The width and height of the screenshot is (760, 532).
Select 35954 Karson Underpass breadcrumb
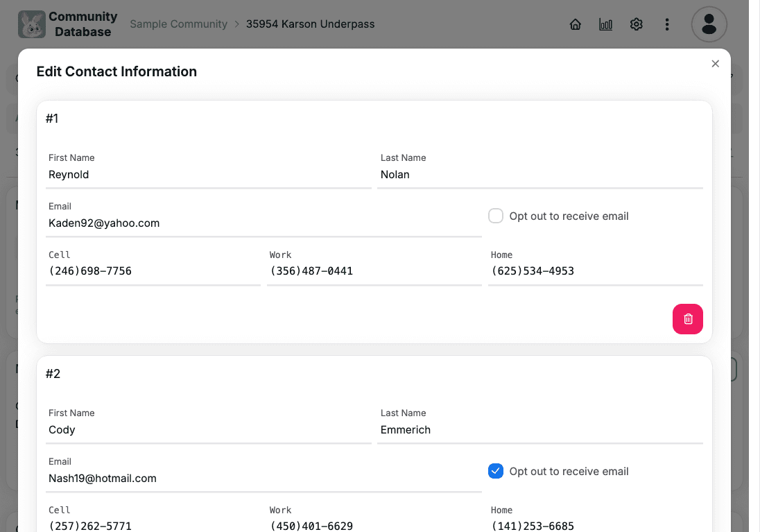310,24
